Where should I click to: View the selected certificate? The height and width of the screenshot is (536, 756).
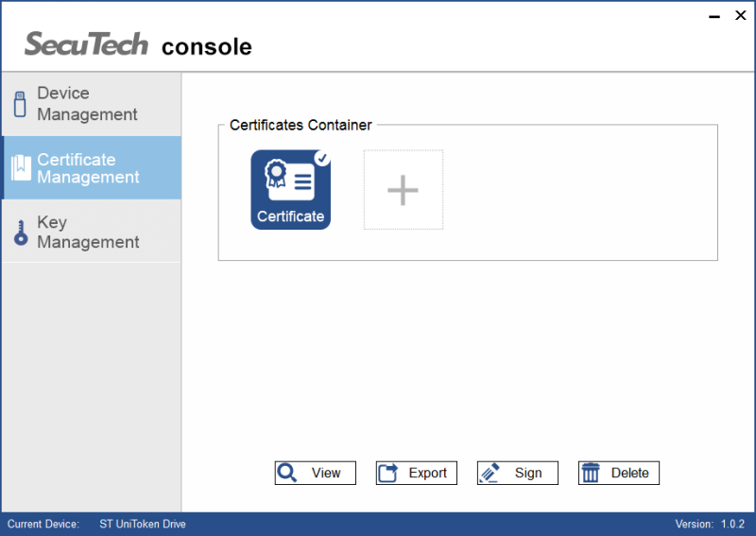316,473
